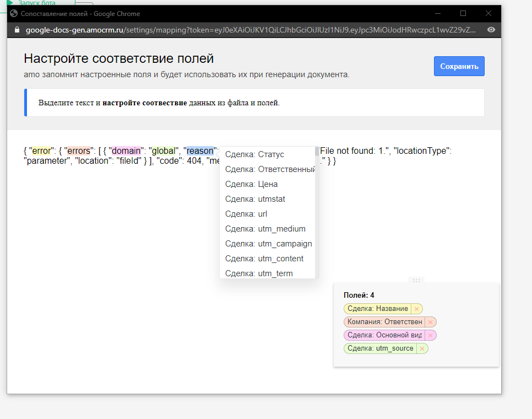The height and width of the screenshot is (419, 532).
Task: Remove 'Сделка: utm_source' tag using X icon
Action: point(422,348)
